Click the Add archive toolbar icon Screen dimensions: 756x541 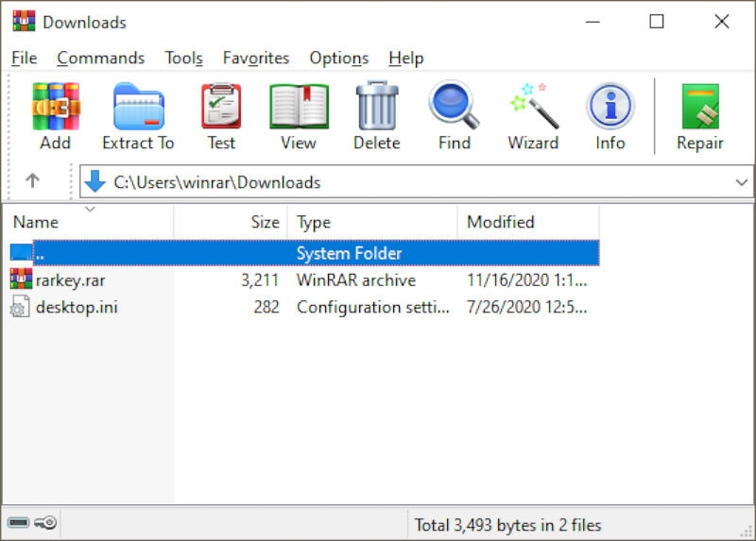tap(55, 107)
